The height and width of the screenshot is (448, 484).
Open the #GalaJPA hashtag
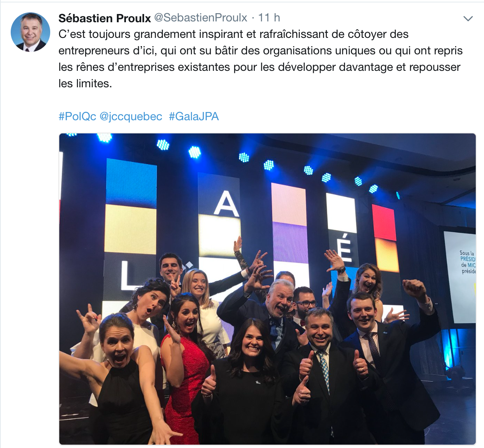(x=194, y=117)
